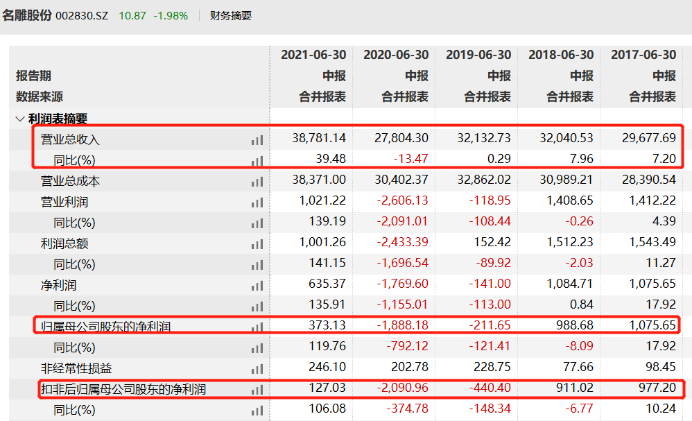The image size is (692, 421).
Task: Open chart icon for 同比(%) under 营业利润
Action: coord(257,223)
